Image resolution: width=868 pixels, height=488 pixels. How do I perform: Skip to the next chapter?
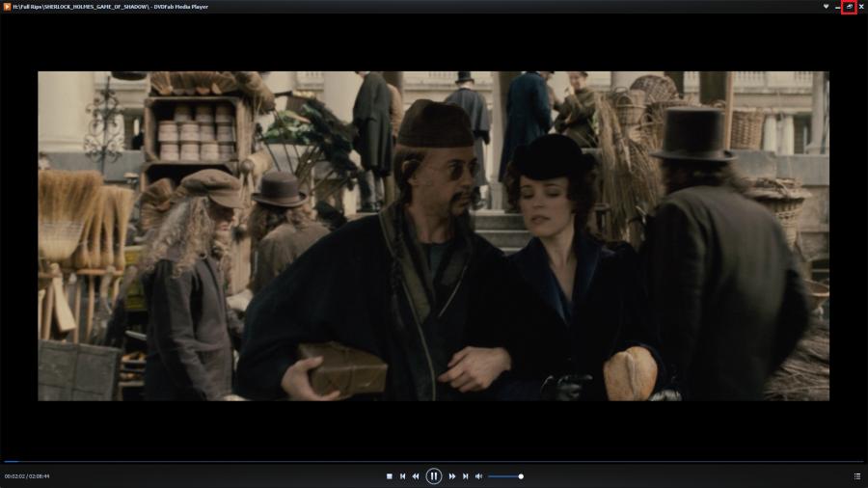[x=466, y=476]
